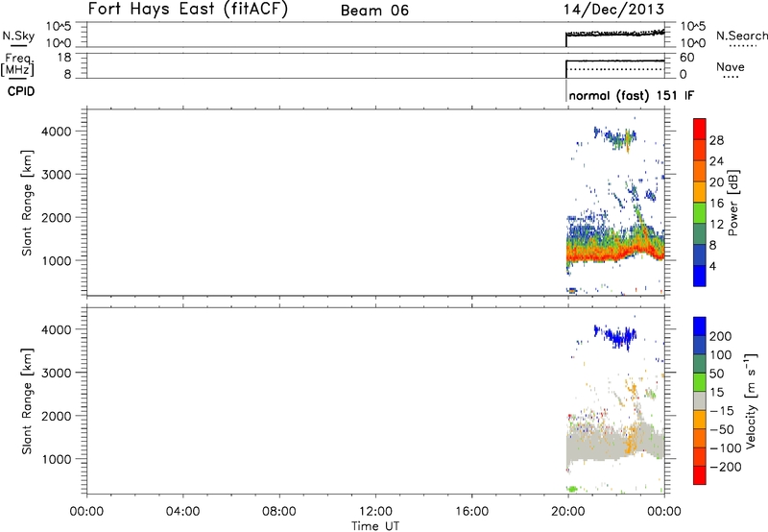Click the red backscatter band in Power panel
The height and width of the screenshot is (532, 768).
pos(614,254)
